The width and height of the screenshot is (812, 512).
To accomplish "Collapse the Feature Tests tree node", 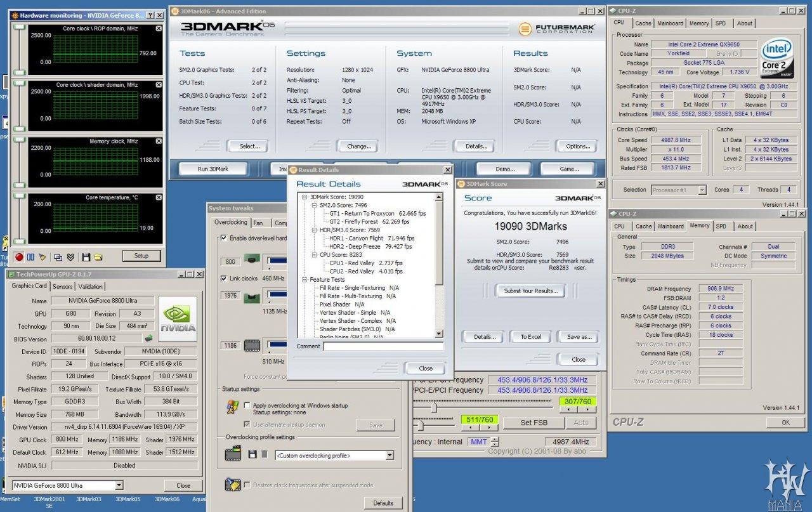I will (305, 280).
